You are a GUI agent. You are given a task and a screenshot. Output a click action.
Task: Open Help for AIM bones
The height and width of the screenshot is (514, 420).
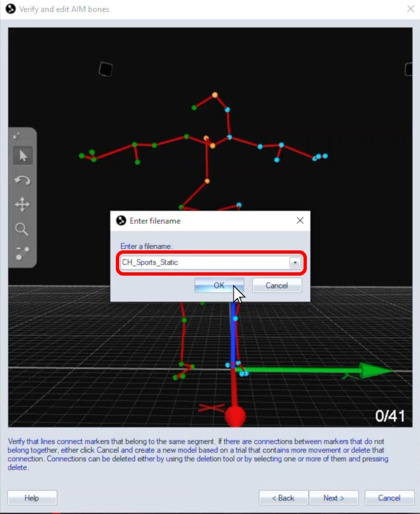pos(32,498)
